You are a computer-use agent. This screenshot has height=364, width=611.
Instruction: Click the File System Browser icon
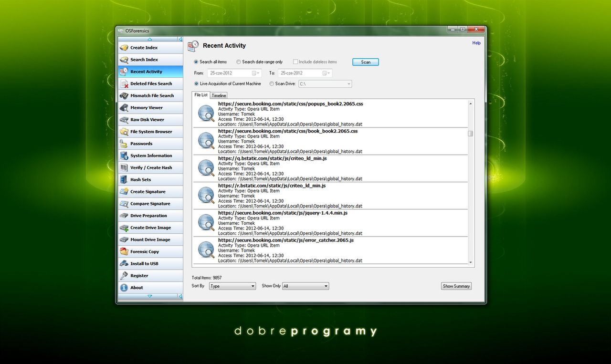[124, 132]
